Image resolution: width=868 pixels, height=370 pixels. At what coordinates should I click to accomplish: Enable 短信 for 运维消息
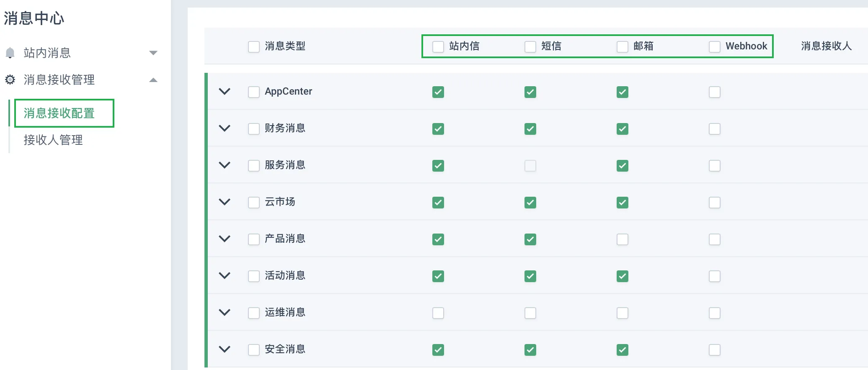click(530, 313)
